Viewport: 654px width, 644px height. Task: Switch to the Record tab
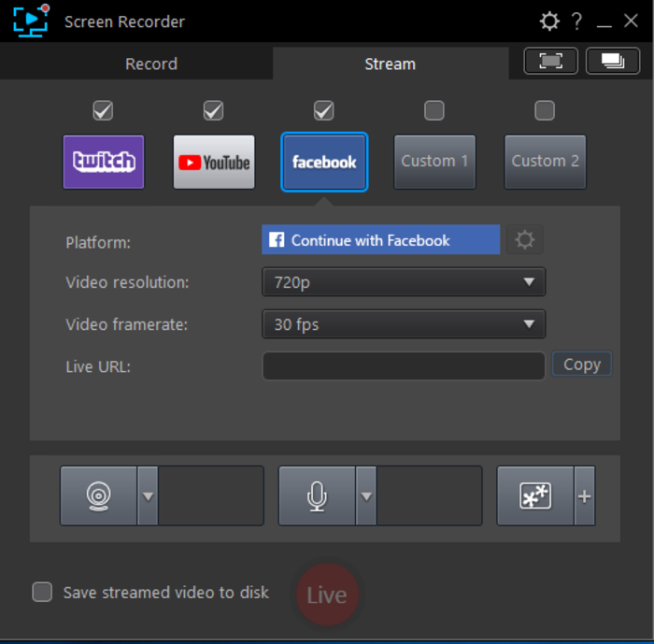coord(151,64)
